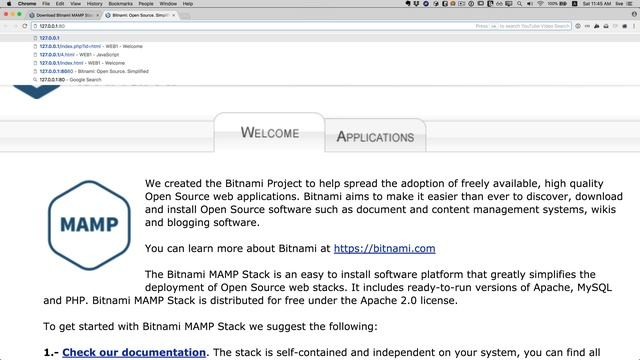Viewport: 640px width, 360px height.
Task: Open the History menu
Action: tap(94, 3)
